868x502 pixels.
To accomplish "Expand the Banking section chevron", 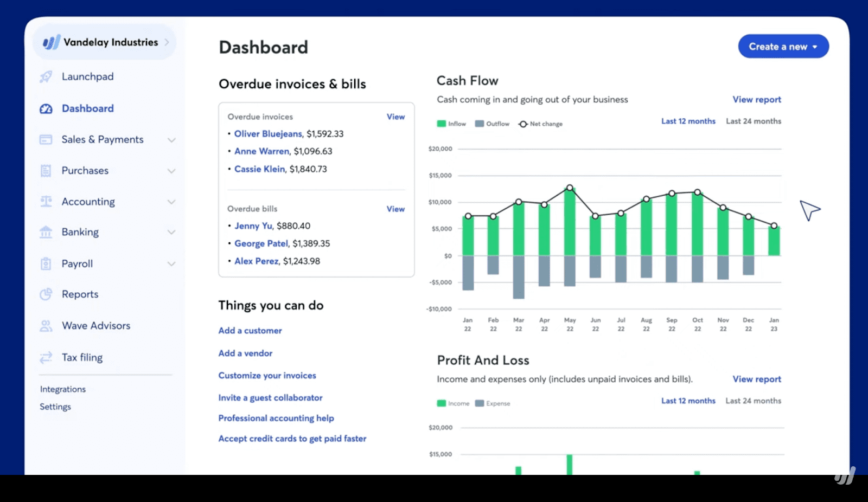I will (172, 232).
